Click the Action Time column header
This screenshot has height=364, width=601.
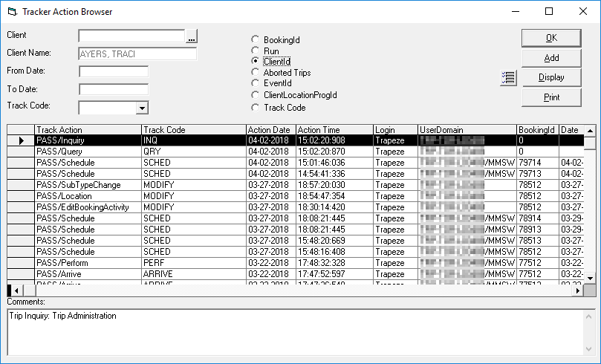click(334, 130)
